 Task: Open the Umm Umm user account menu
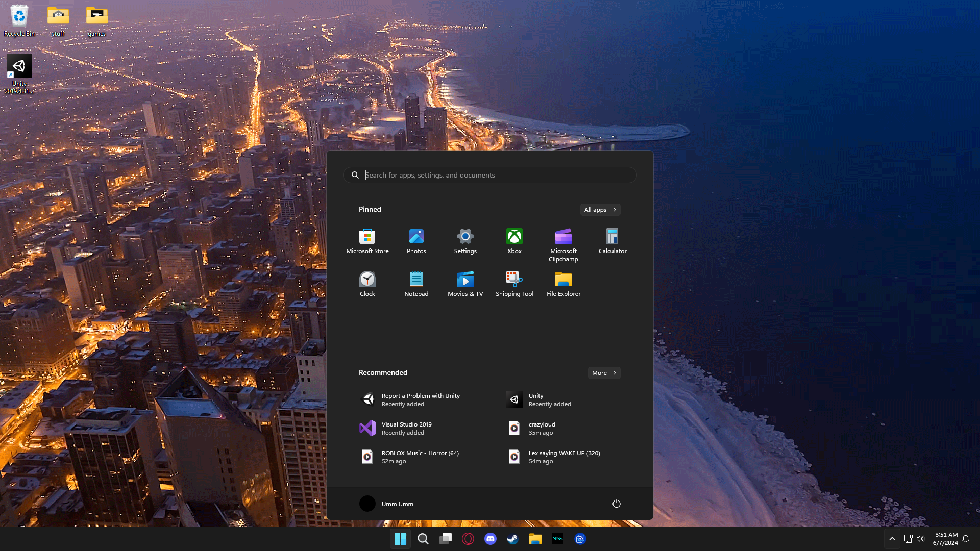(386, 504)
